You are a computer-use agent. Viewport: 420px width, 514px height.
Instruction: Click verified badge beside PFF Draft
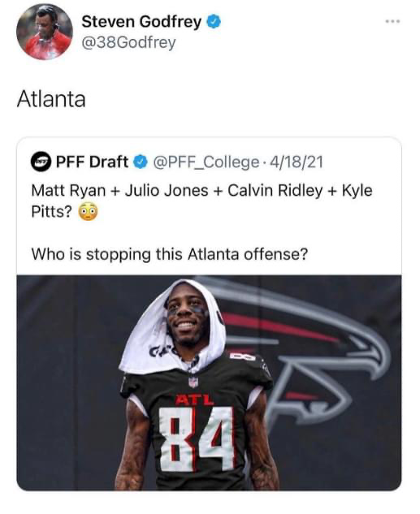(141, 162)
